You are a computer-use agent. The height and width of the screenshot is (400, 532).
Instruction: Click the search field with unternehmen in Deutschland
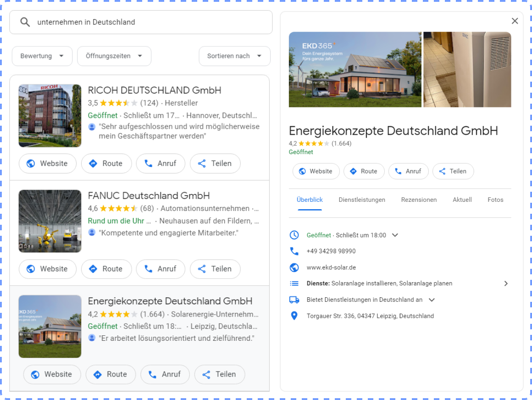pyautogui.click(x=147, y=22)
